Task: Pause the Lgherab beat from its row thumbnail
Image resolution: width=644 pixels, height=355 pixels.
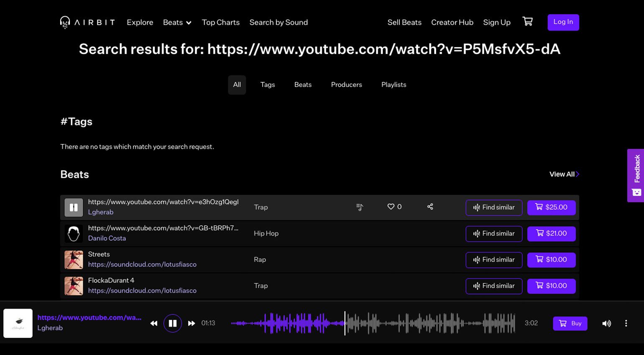Action: tap(74, 208)
